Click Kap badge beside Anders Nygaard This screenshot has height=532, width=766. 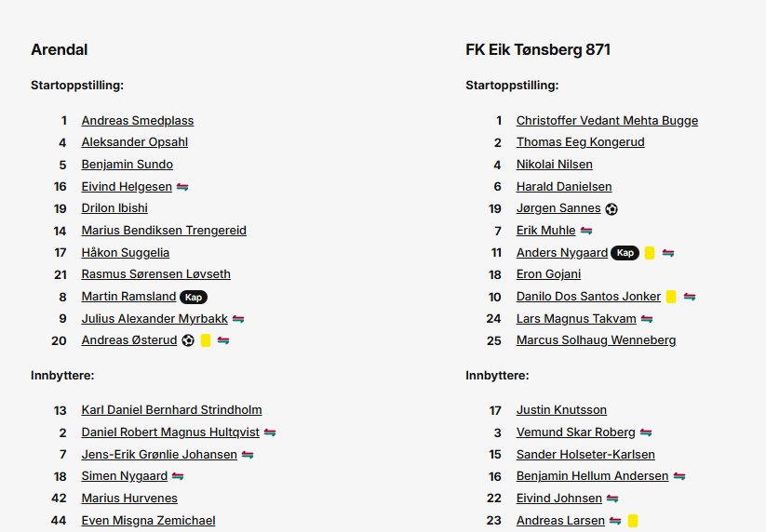625,253
